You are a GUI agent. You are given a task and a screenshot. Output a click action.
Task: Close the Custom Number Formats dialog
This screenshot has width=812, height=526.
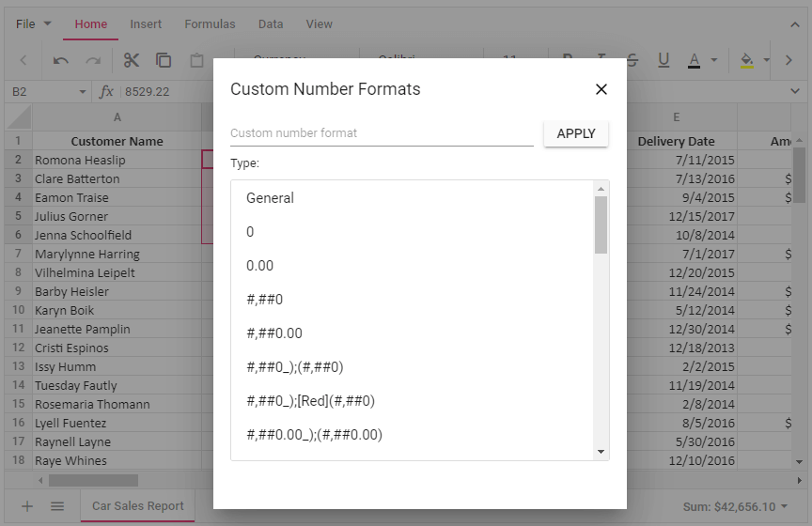click(601, 89)
